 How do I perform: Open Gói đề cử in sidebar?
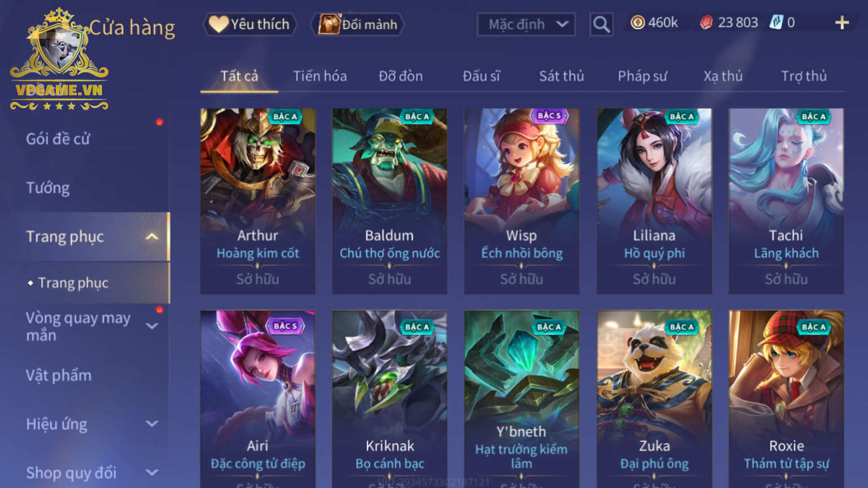(58, 138)
